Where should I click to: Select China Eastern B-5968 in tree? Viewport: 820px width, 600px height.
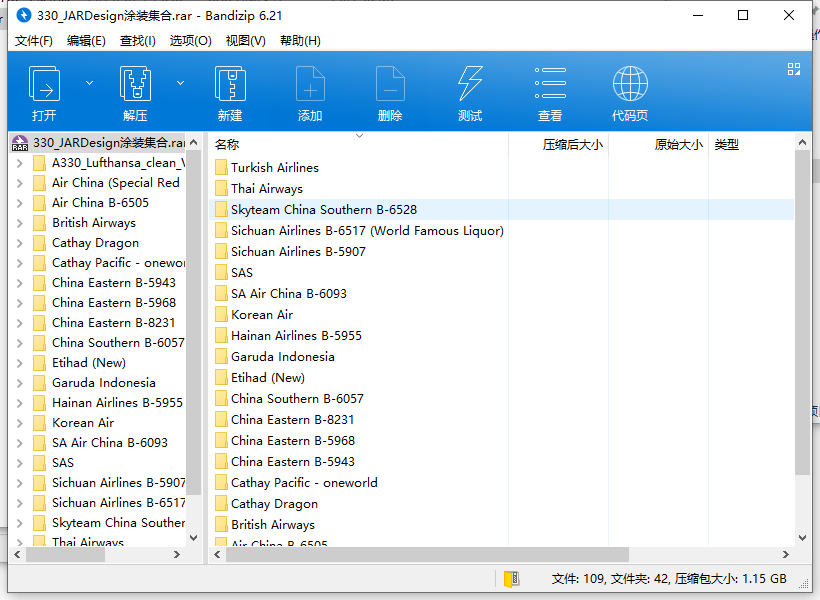[113, 303]
